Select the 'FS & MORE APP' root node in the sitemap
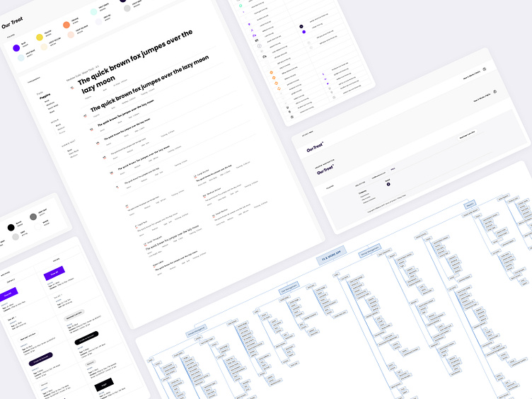The image size is (532, 399). (332, 255)
